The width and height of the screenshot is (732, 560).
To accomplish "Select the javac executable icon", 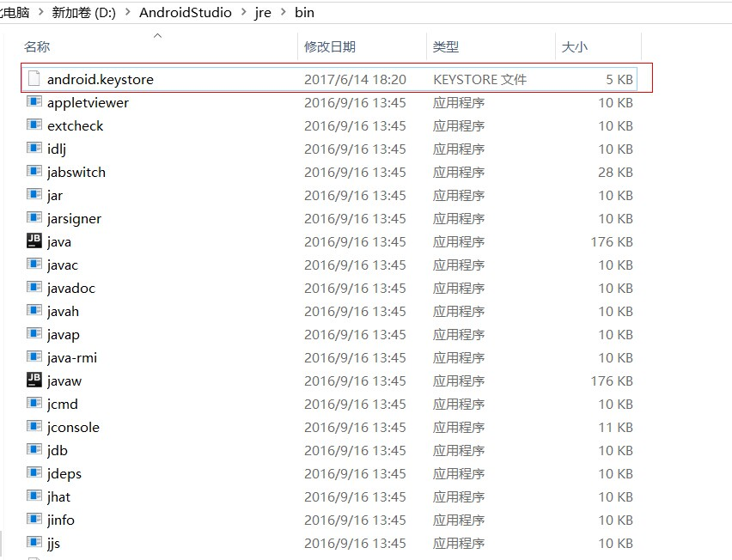I will pyautogui.click(x=33, y=265).
